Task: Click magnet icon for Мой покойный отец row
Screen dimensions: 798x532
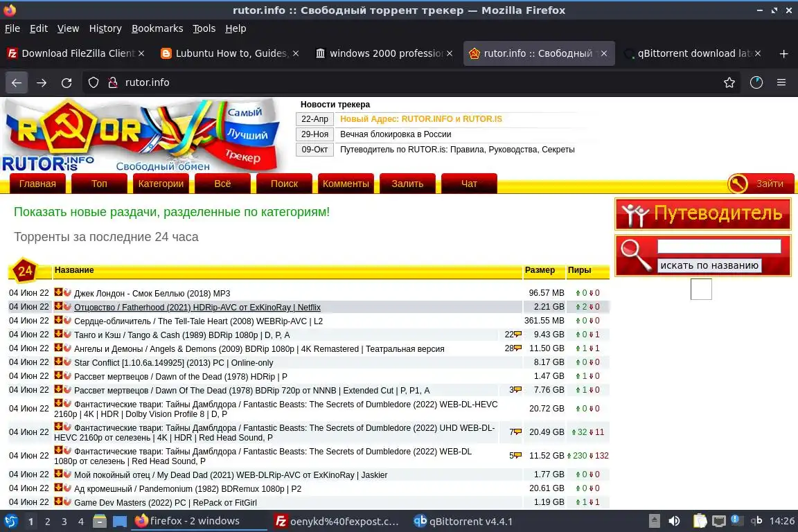Action: (x=68, y=474)
